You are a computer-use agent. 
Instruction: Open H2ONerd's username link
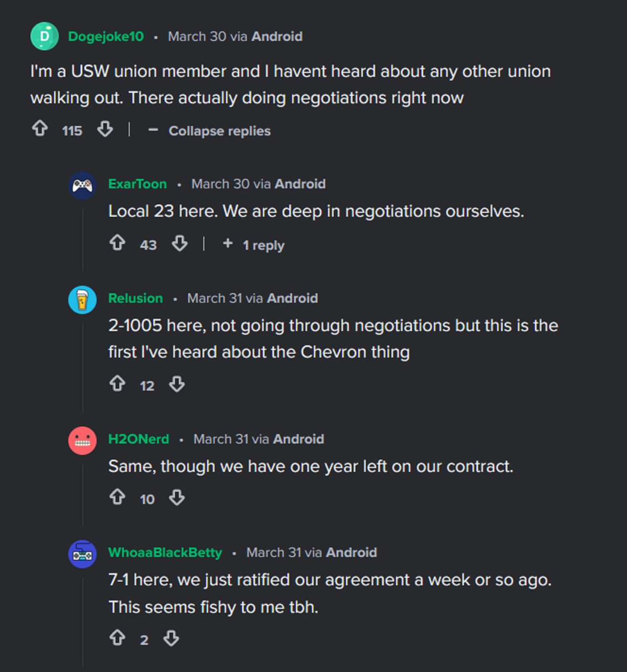click(139, 439)
